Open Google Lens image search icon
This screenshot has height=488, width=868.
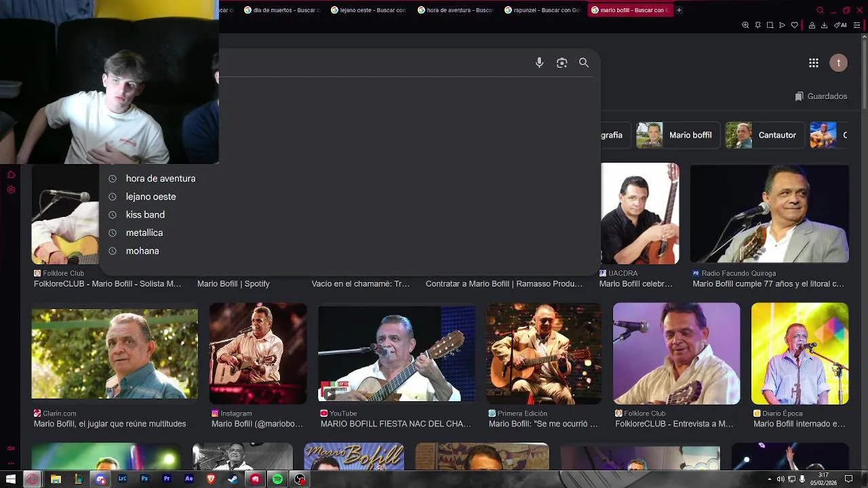(561, 62)
